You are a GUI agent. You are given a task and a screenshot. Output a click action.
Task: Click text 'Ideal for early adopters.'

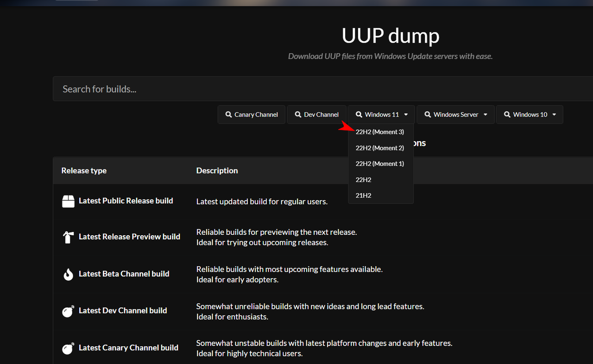[x=237, y=280]
